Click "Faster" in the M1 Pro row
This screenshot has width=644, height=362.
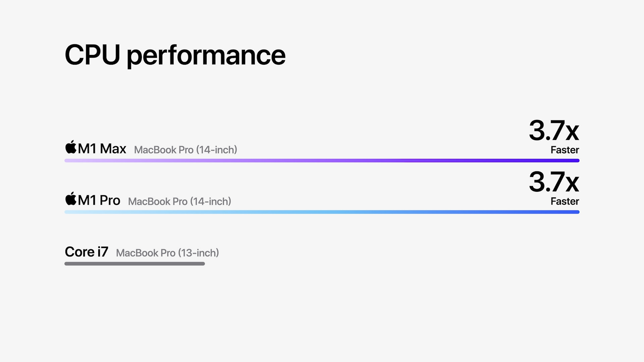565,201
